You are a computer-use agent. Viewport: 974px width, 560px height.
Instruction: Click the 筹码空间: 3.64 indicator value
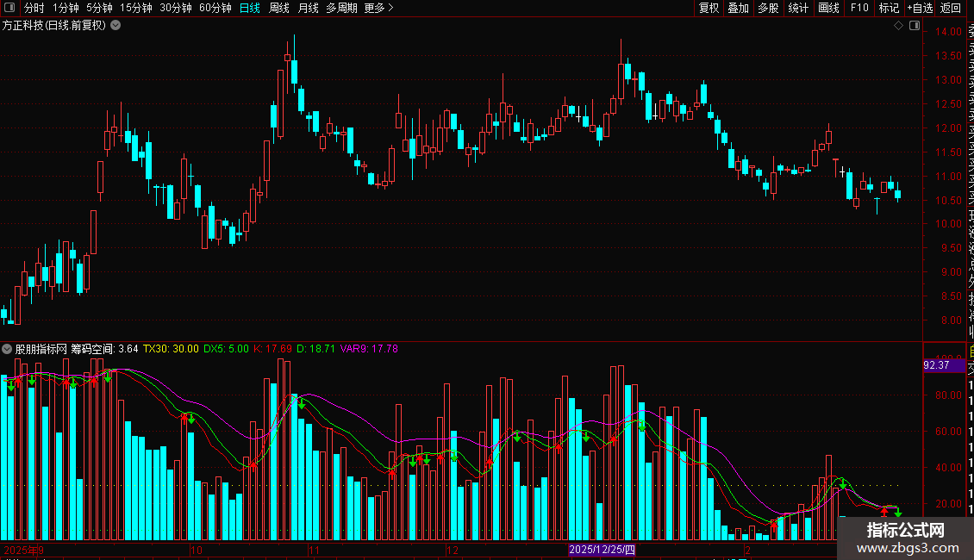click(x=104, y=349)
